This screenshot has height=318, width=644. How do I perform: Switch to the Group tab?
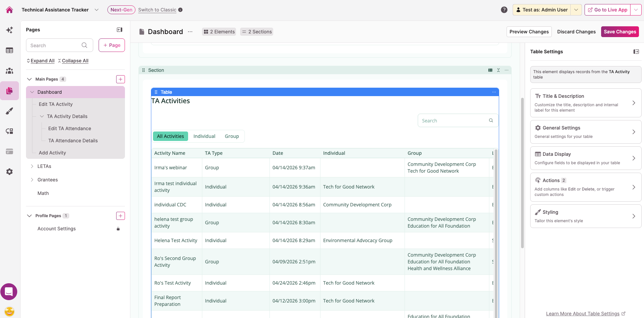(x=232, y=136)
